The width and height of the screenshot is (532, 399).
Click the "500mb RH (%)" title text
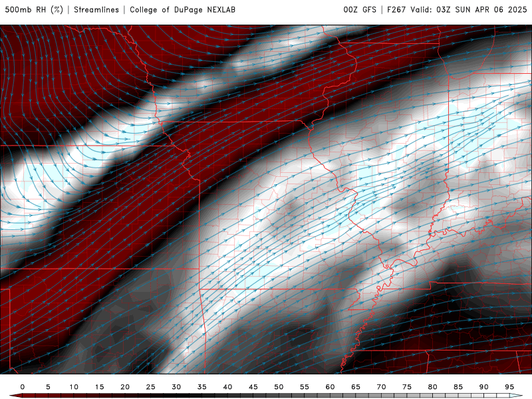click(x=35, y=9)
